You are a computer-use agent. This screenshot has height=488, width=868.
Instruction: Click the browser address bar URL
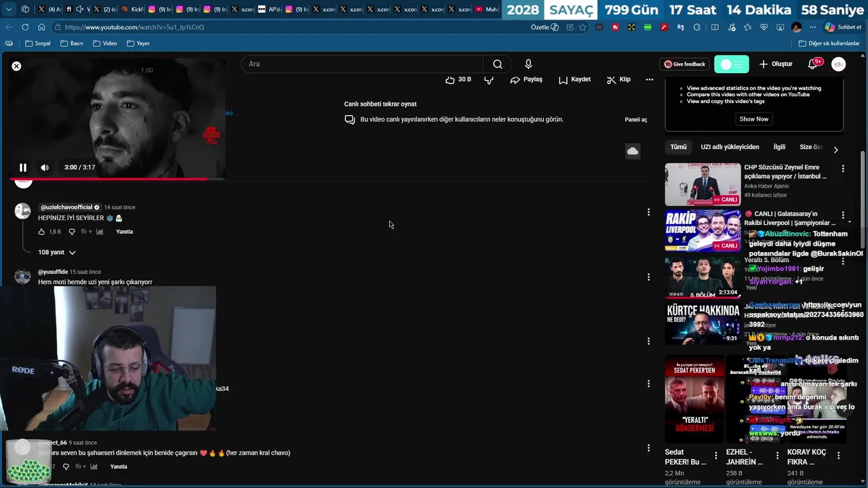(x=135, y=27)
